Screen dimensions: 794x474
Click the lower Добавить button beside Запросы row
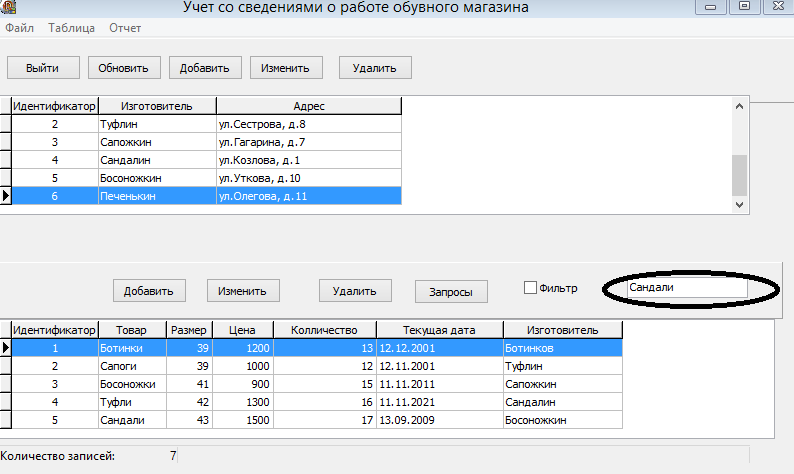[x=149, y=291]
